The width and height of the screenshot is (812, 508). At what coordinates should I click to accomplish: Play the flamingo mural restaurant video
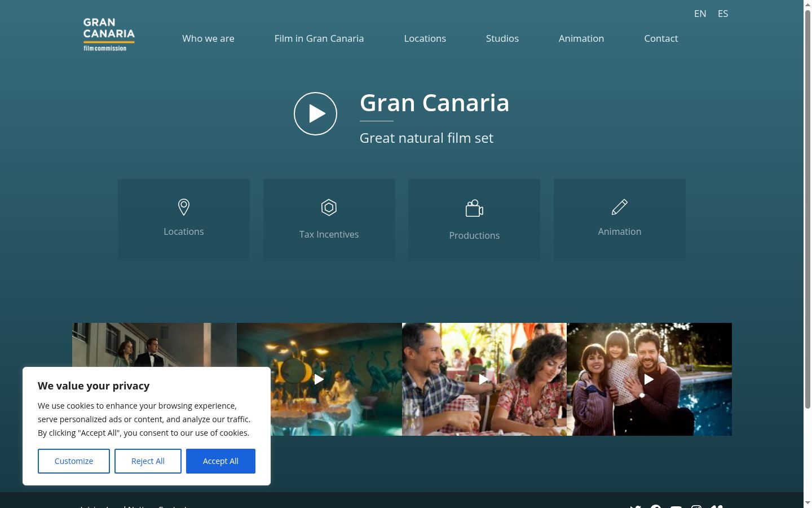coord(319,379)
